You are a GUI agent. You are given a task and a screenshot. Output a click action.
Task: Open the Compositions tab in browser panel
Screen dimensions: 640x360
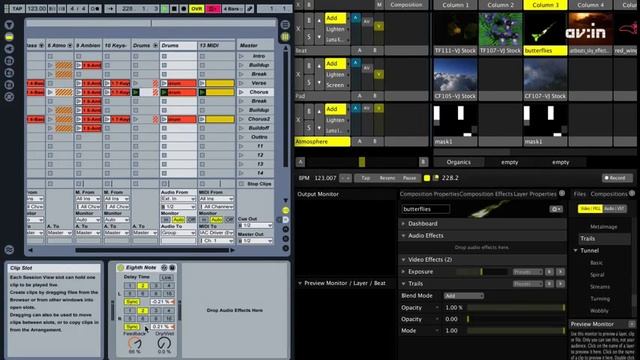[x=609, y=194]
